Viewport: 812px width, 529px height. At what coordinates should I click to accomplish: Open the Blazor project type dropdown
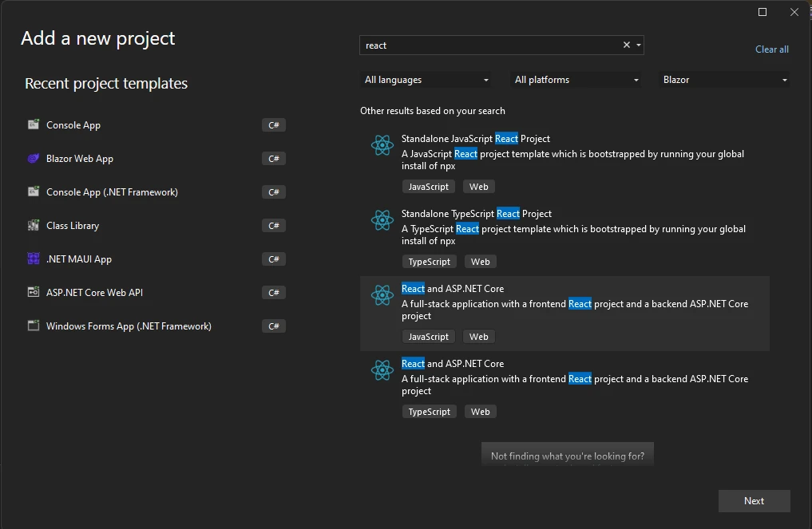725,80
